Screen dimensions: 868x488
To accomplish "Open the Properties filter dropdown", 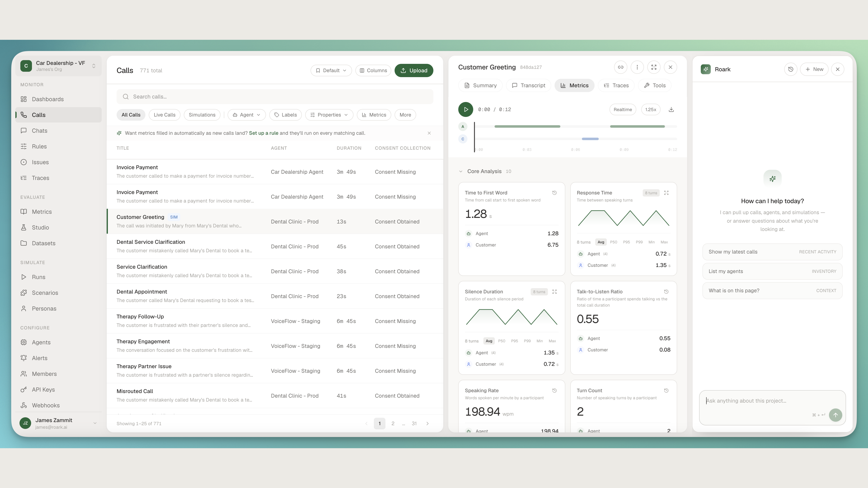I will click(329, 115).
